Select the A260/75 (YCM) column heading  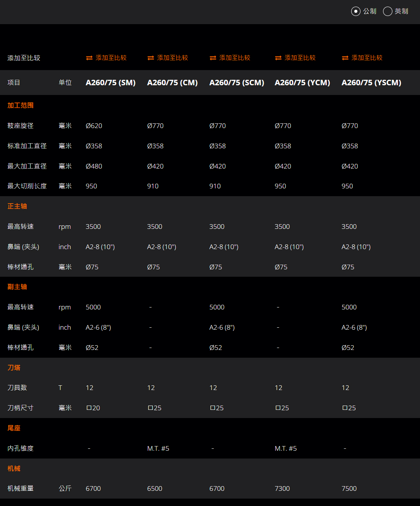302,83
